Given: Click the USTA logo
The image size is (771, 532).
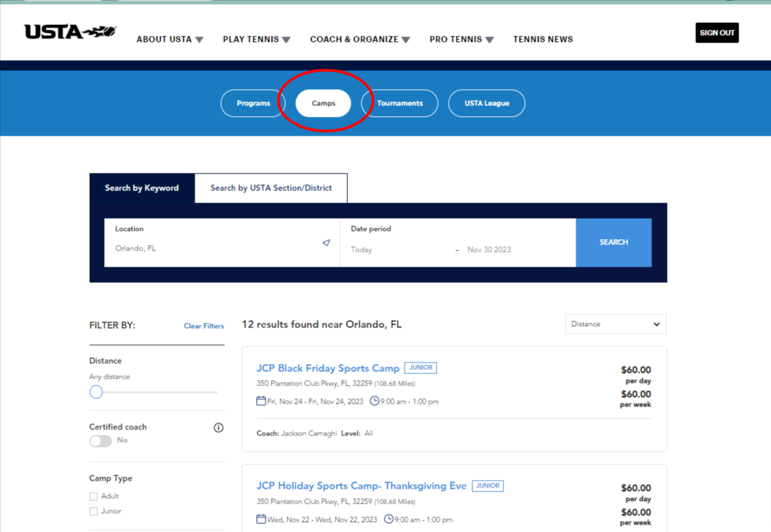Looking at the screenshot, I should click(x=70, y=32).
